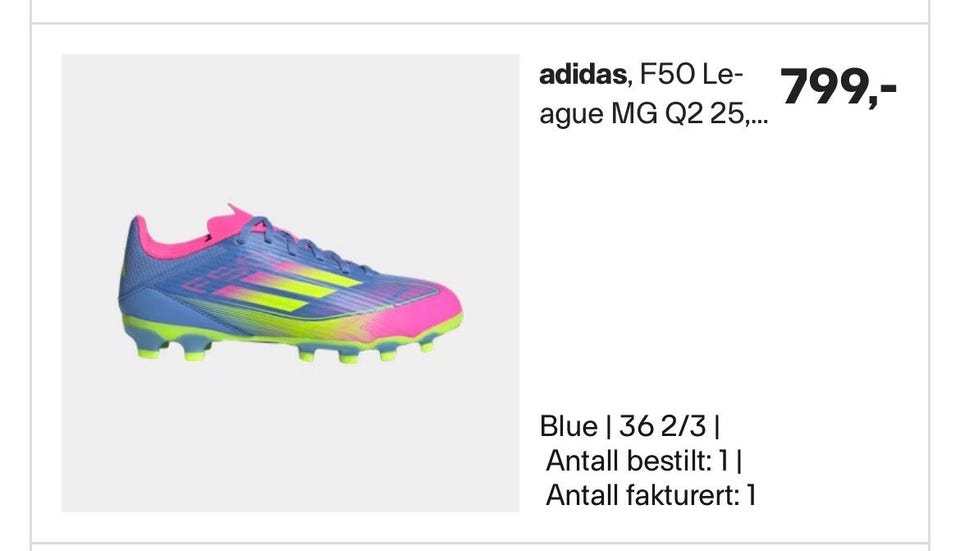Click the 36 2/3 size text
This screenshot has height=551, width=960.
point(662,426)
